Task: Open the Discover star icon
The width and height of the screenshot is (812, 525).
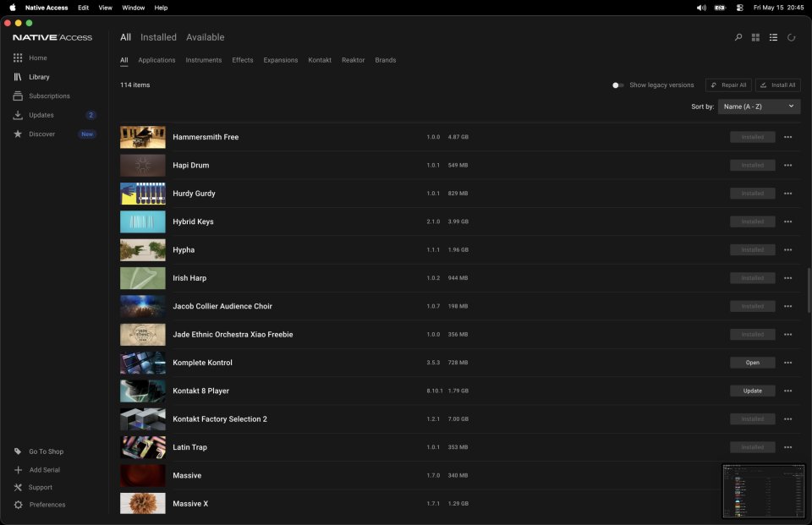Action: [x=18, y=134]
